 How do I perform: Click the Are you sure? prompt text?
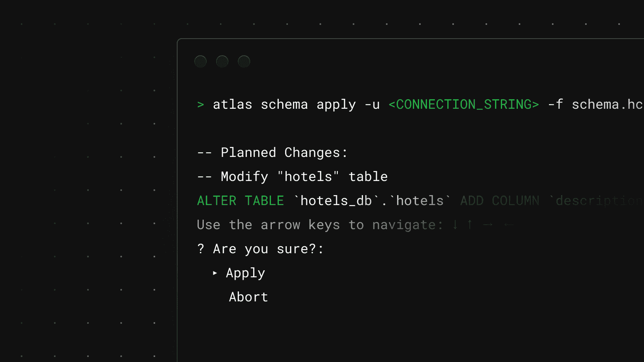click(260, 249)
